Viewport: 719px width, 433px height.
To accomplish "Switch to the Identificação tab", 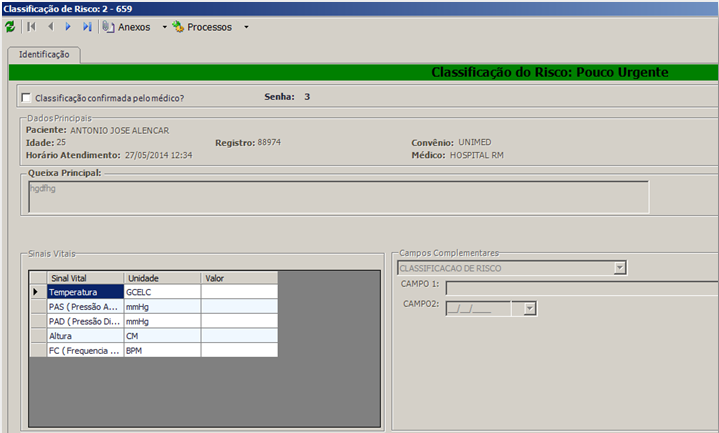I will tap(44, 55).
